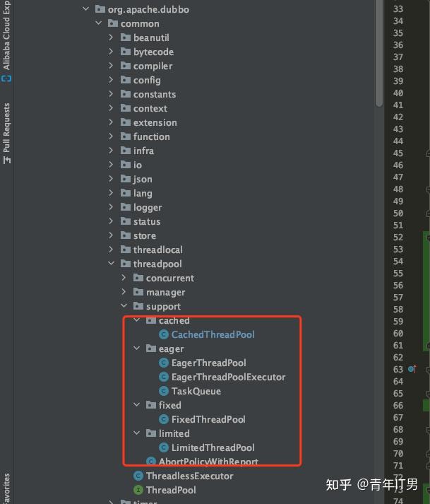Image resolution: width=430 pixels, height=504 pixels.
Task: Select the AbortPolicyWithReport class
Action: coord(208,462)
